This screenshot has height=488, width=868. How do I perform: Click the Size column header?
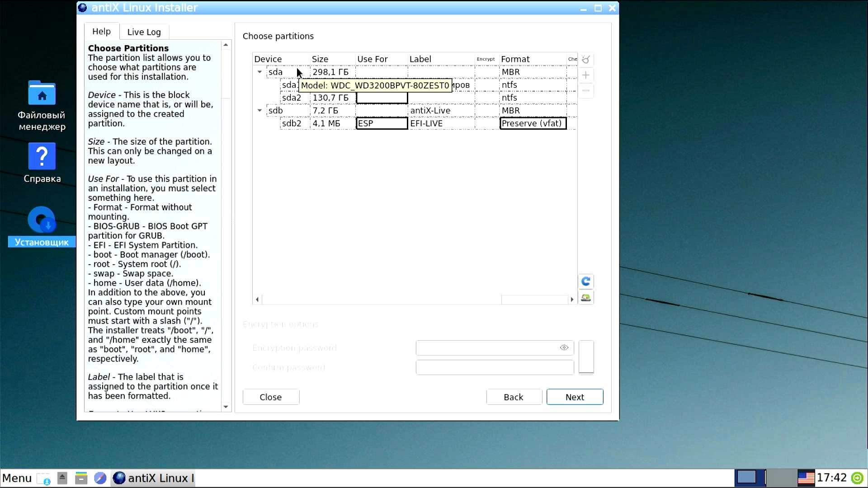(x=333, y=59)
